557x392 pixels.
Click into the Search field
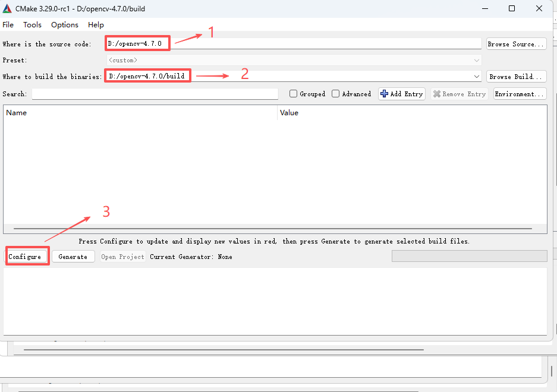[x=155, y=94]
